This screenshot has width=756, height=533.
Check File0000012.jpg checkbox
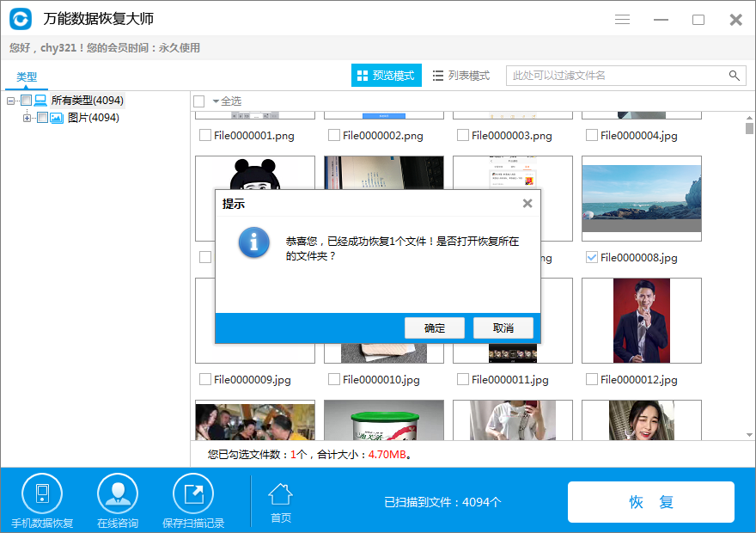pyautogui.click(x=592, y=379)
